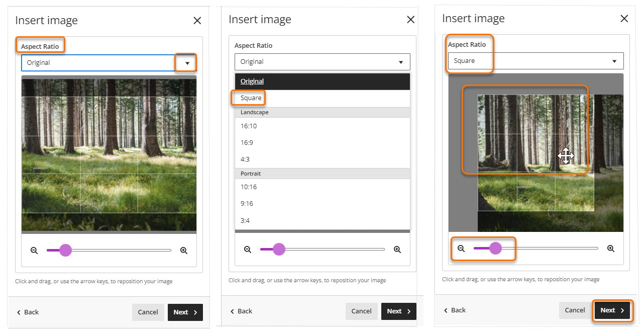
Task: Click the move crosshair cursor on the cropped image
Action: coord(566,156)
